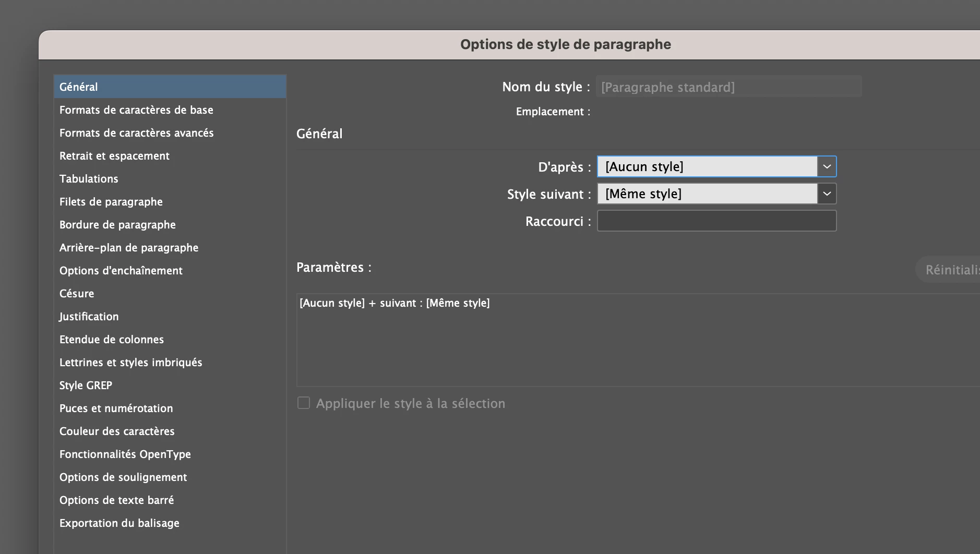Open Options d'enchaînement
This screenshot has height=554, width=980.
click(x=121, y=271)
